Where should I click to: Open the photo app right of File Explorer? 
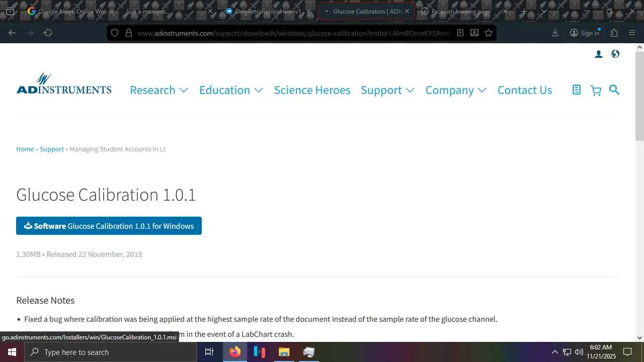(x=309, y=352)
